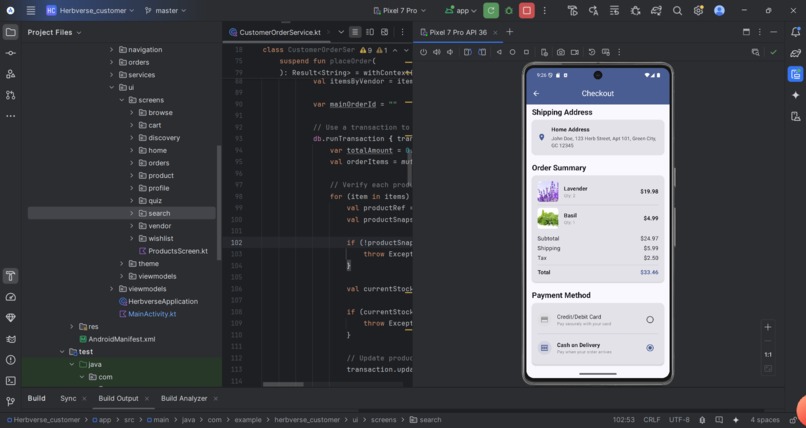This screenshot has width=806, height=428.
Task: Click the Home Address shipping card
Action: [x=598, y=137]
